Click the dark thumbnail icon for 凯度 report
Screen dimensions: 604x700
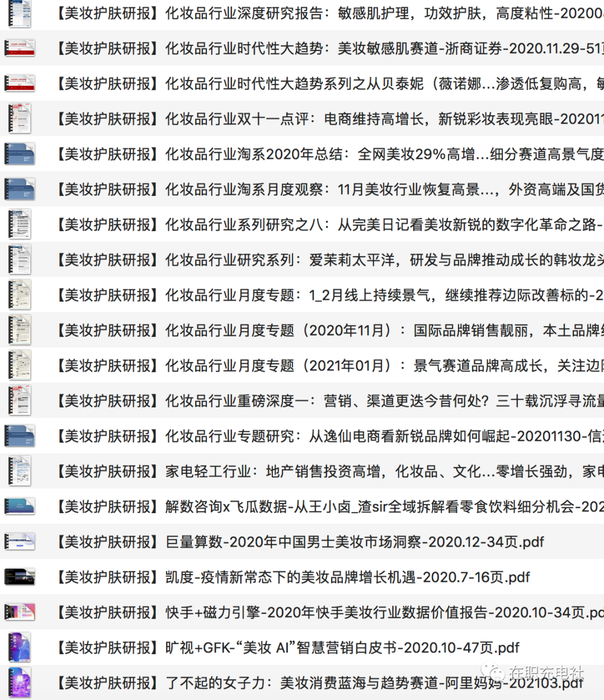pos(20,577)
